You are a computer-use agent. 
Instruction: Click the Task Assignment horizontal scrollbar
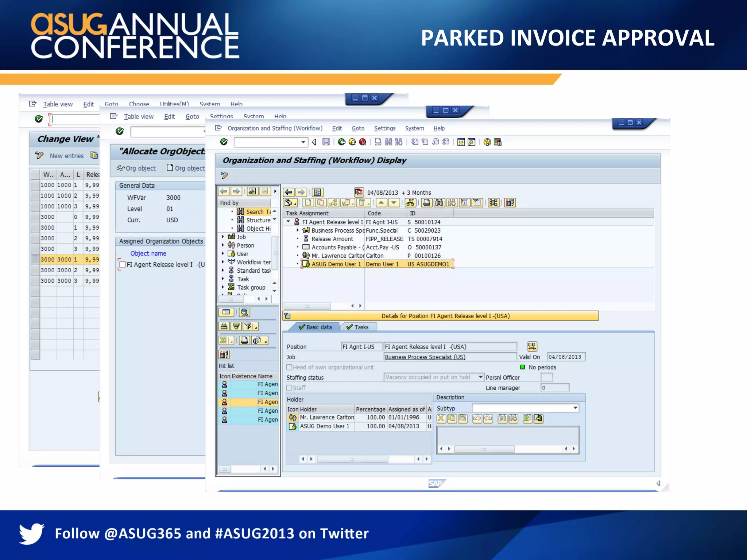pos(307,306)
